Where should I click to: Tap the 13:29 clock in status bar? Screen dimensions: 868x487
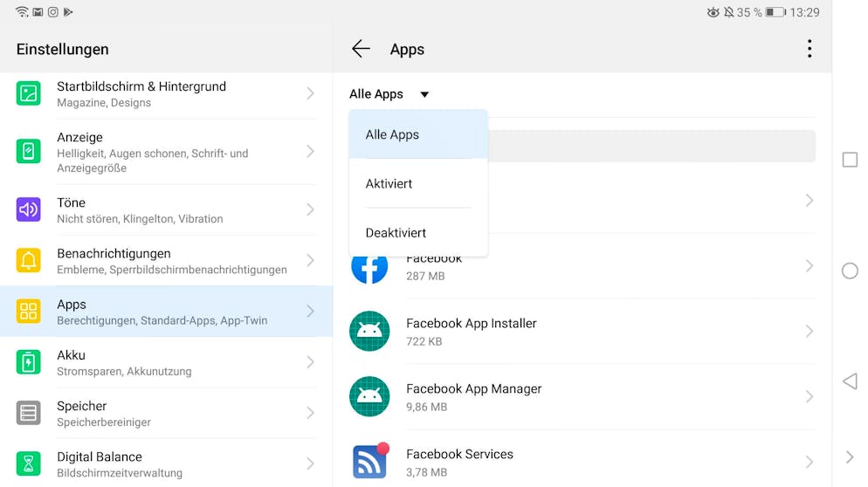click(x=804, y=12)
